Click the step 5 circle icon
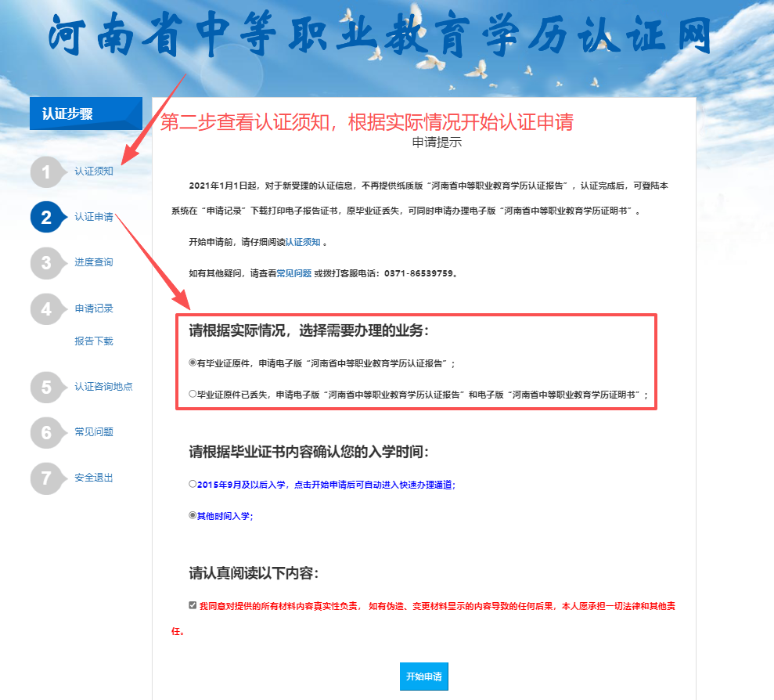 [46, 388]
